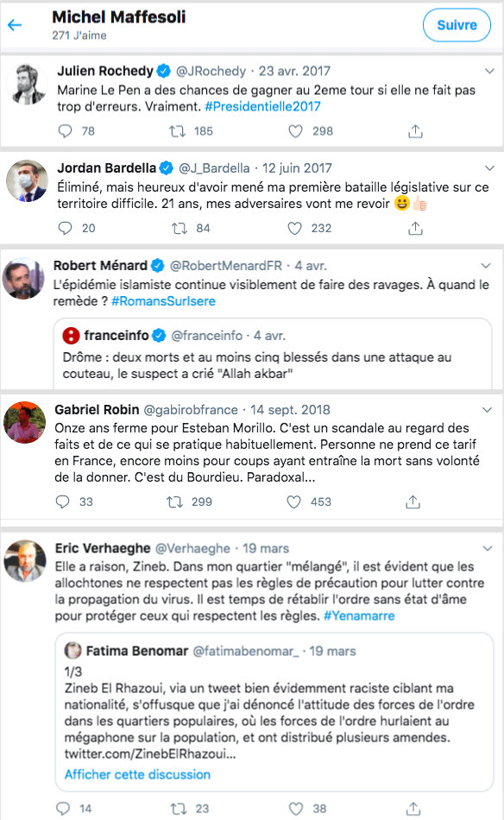
Task: Open dropdown on Eric Verhaeghe's tweet
Action: click(x=486, y=545)
